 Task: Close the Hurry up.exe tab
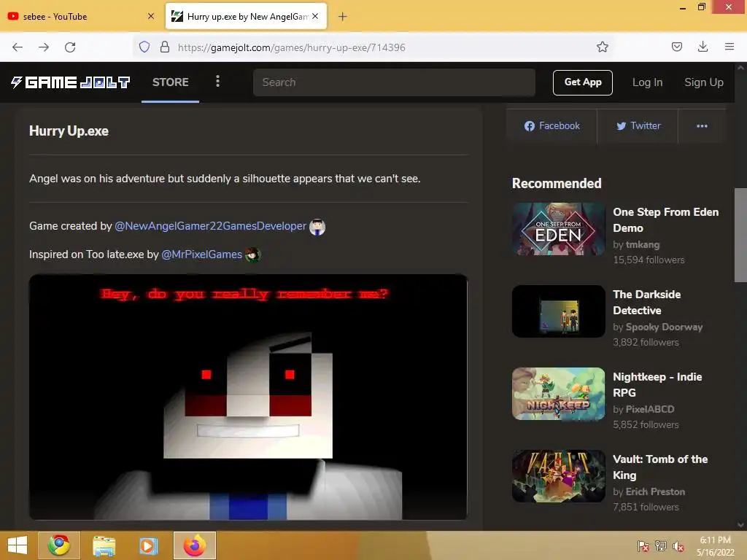click(x=315, y=16)
